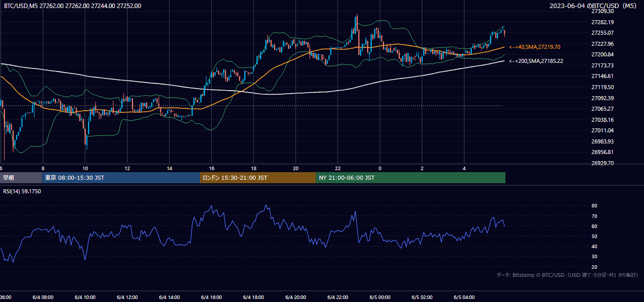Click hour tick 22 under price chart
Image resolution: width=644 pixels, height=302 pixels.
(338, 169)
